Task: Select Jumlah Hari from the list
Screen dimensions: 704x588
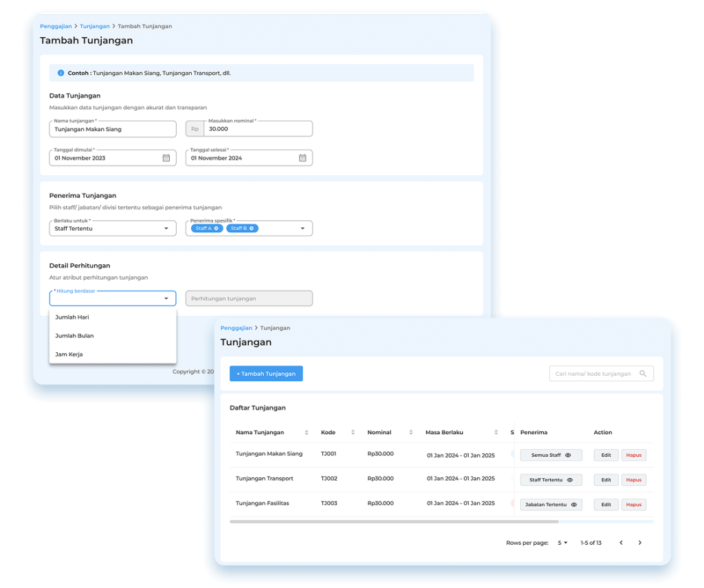Action: tap(72, 317)
